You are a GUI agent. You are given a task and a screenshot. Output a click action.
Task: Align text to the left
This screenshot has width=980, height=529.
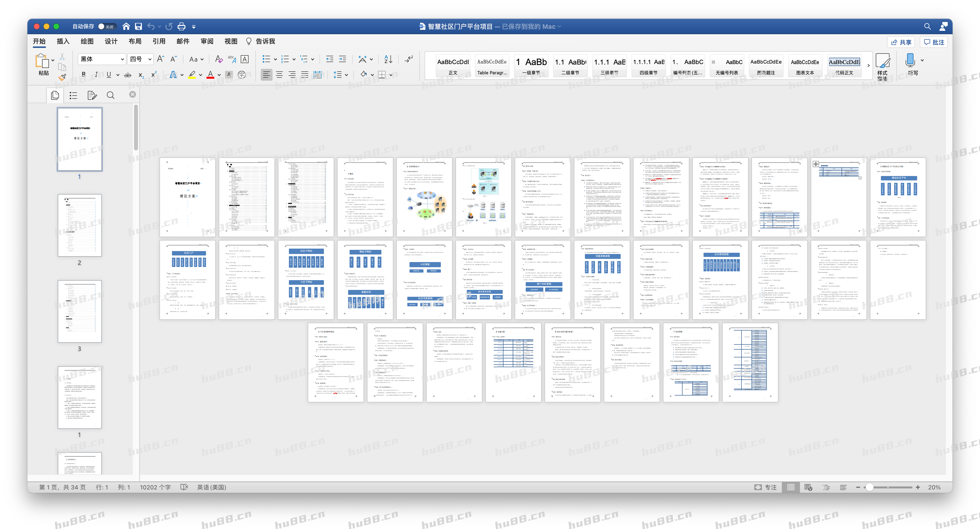(267, 75)
